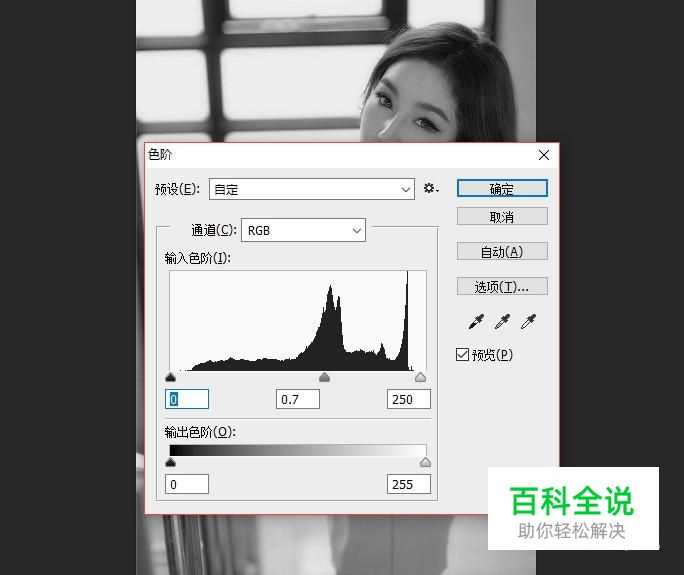Click the histogram graph area
684x575 pixels.
(x=298, y=321)
